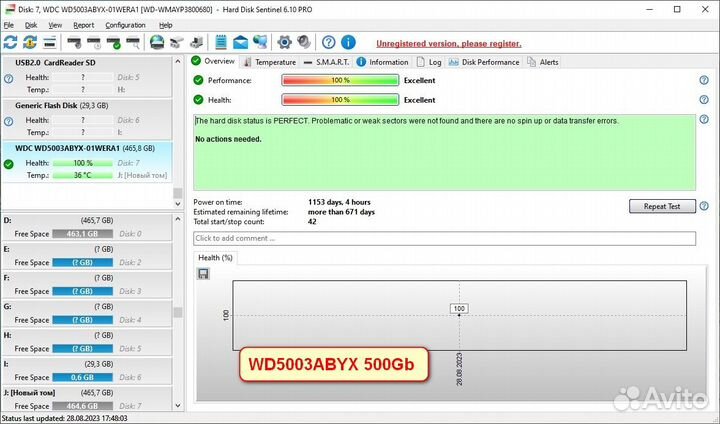This screenshot has width=720, height=424.
Task: Open the File menu
Action: click(x=9, y=25)
